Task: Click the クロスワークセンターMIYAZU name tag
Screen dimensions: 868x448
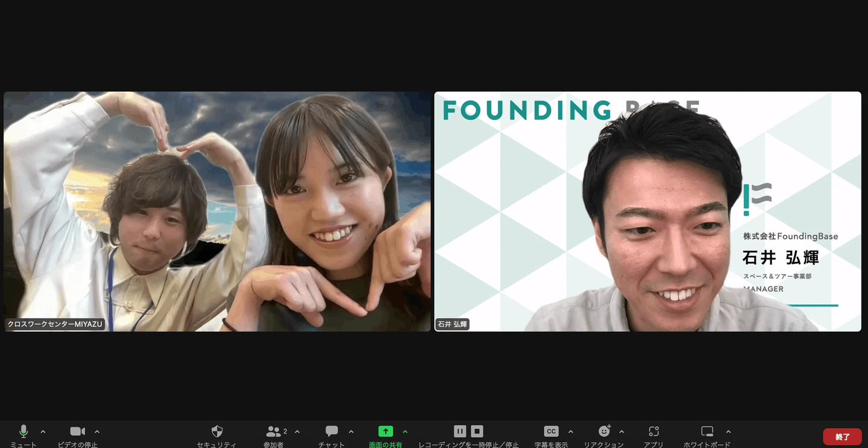Action: point(55,324)
